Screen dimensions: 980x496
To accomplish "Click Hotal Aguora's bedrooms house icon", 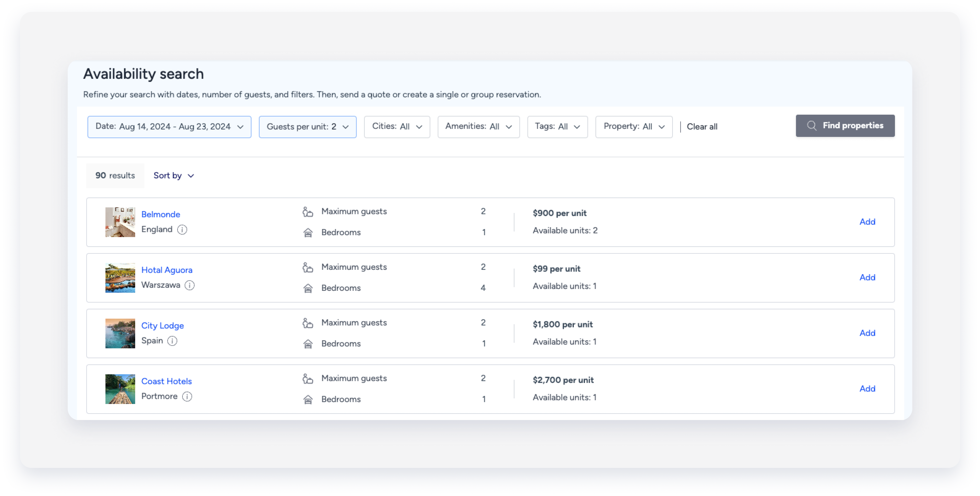I will coord(308,288).
